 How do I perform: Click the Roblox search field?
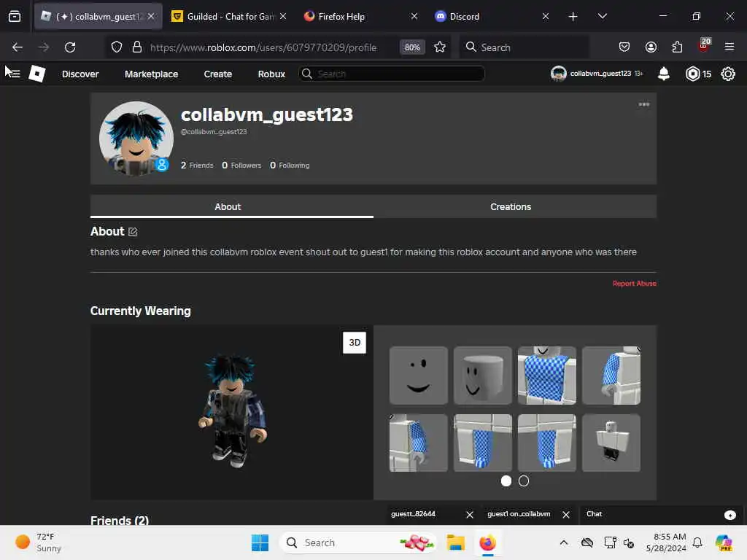coord(392,74)
